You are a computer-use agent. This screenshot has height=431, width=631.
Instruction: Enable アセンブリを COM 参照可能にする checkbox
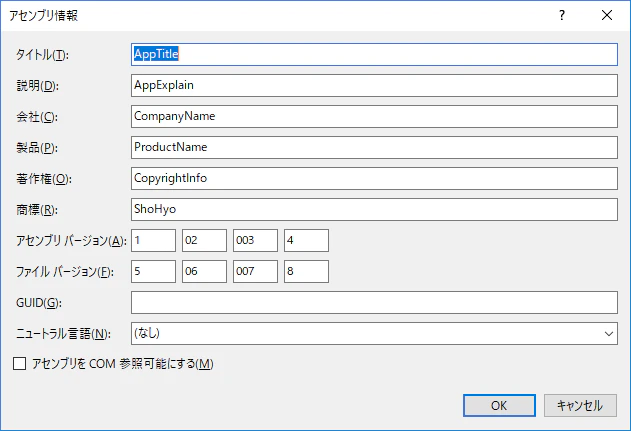(20, 364)
